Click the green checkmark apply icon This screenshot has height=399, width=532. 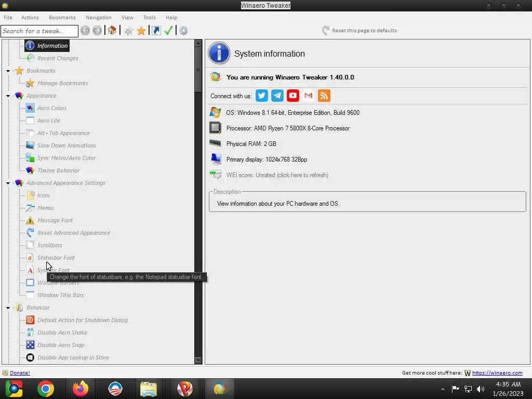[169, 31]
